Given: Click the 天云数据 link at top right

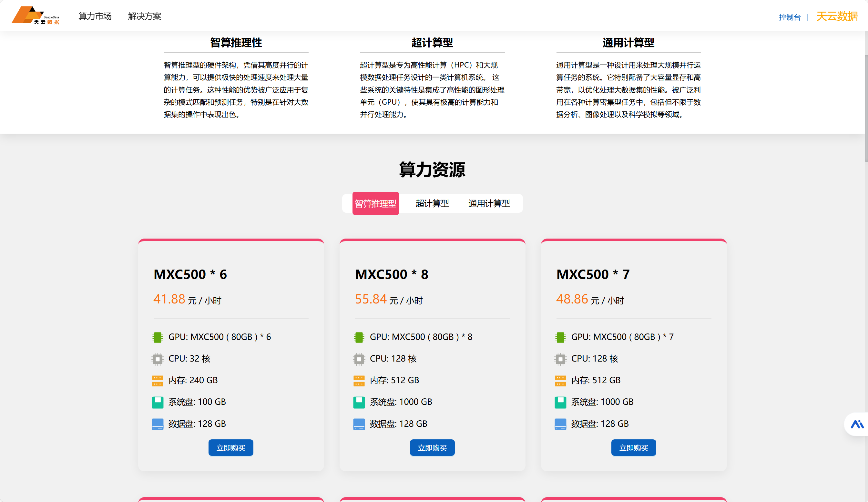Looking at the screenshot, I should 837,16.
